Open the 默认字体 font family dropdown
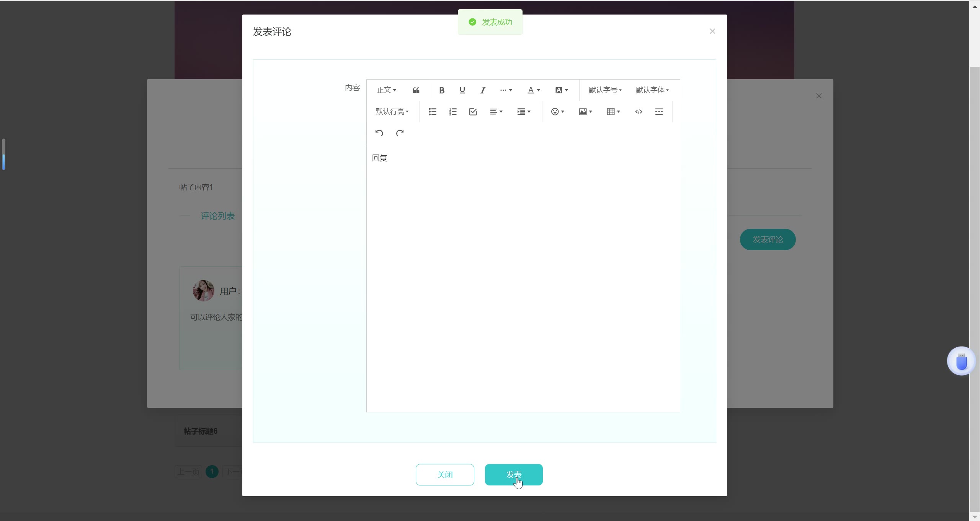Image resolution: width=980 pixels, height=521 pixels. 652,90
